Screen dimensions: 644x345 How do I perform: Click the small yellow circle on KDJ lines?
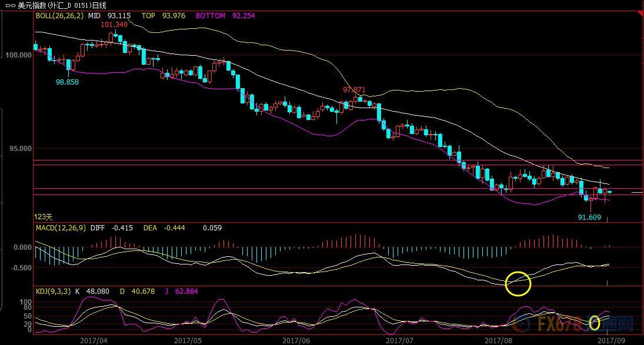[x=594, y=322]
